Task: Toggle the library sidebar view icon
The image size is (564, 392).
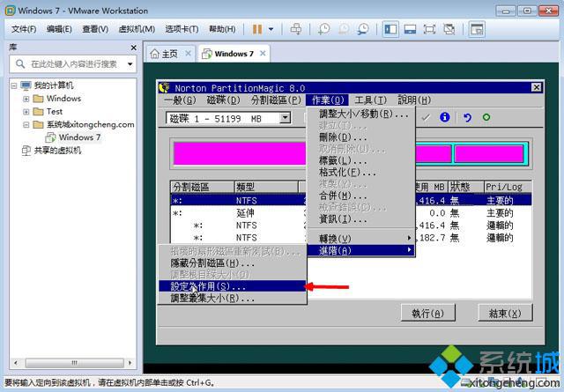Action: pos(390,29)
